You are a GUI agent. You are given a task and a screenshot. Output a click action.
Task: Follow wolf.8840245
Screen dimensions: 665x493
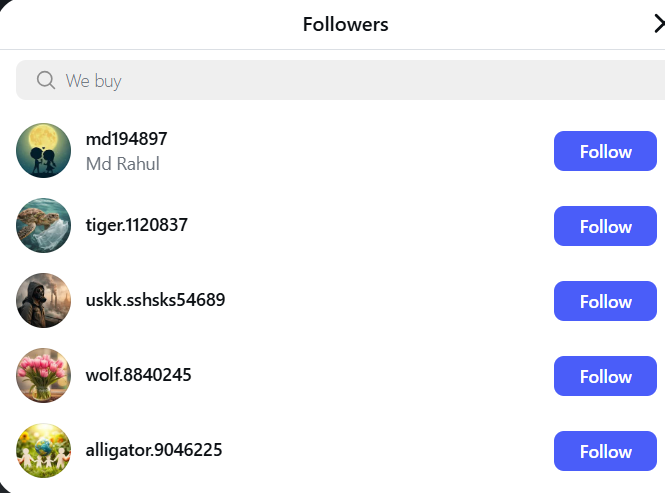pyautogui.click(x=605, y=376)
